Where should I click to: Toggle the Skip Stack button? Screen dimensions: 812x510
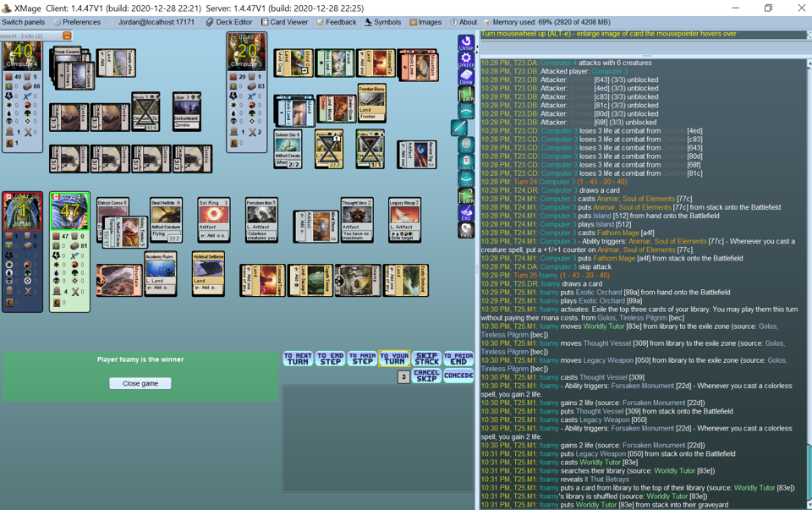tap(426, 359)
